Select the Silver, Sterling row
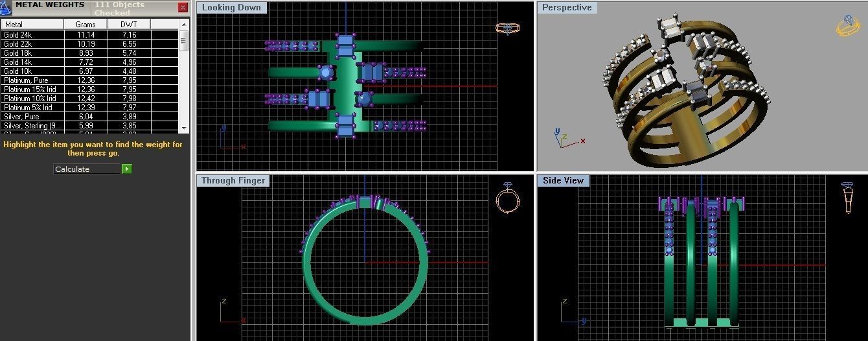868x341 pixels. (90, 125)
